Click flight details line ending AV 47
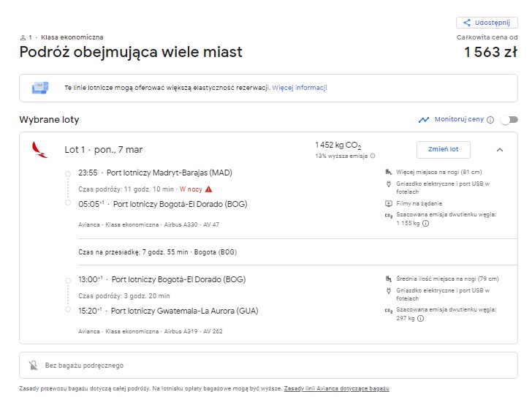532x397 pixels. 148,224
